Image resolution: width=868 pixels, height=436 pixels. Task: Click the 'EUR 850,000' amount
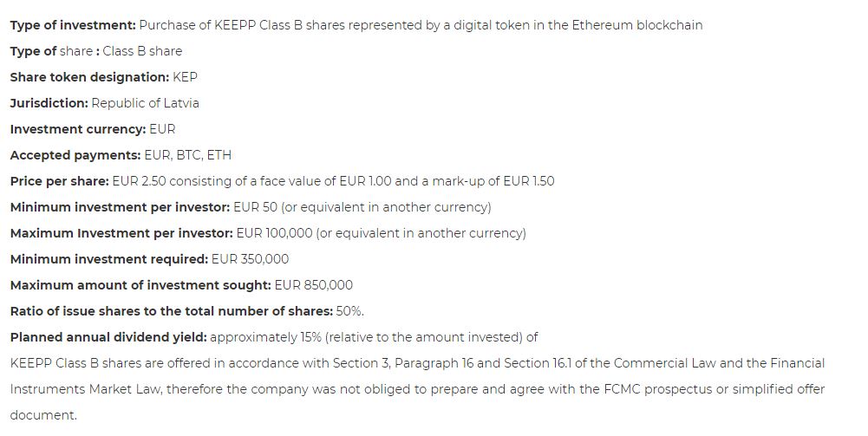coord(313,285)
